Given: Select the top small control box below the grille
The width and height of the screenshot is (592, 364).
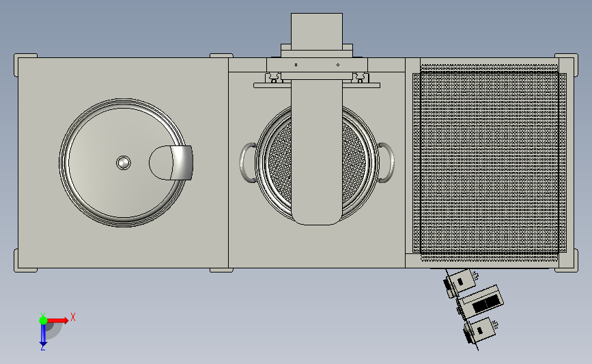Looking at the screenshot, I should click(460, 283).
